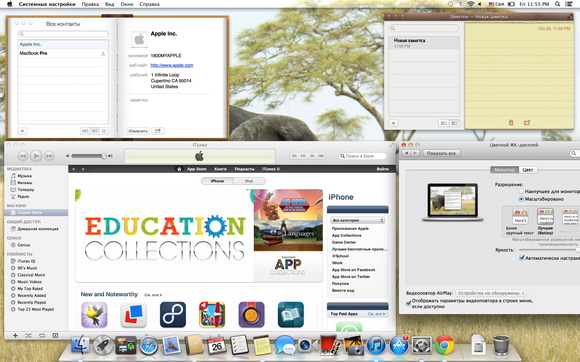Open Launchpad rocket icon in Dock
580x362 pixels.
coord(102,345)
